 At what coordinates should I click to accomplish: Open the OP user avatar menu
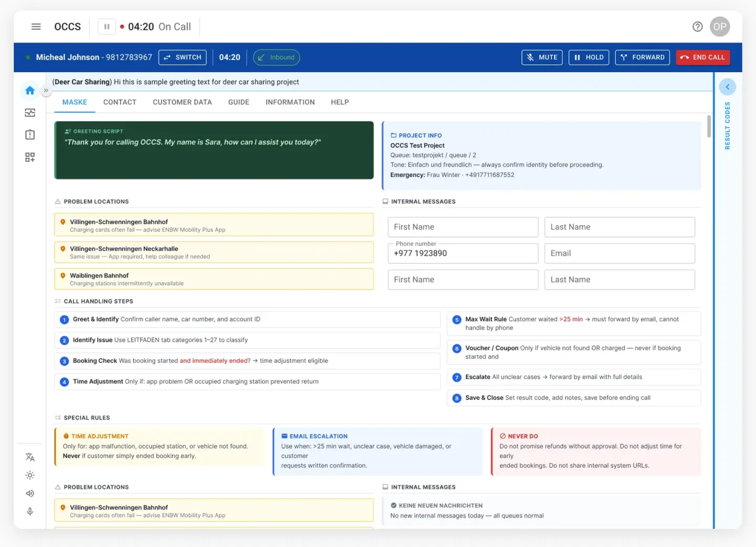(x=720, y=26)
